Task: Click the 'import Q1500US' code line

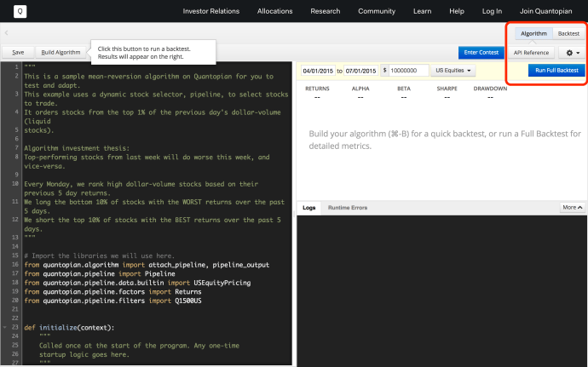Action: 112,301
